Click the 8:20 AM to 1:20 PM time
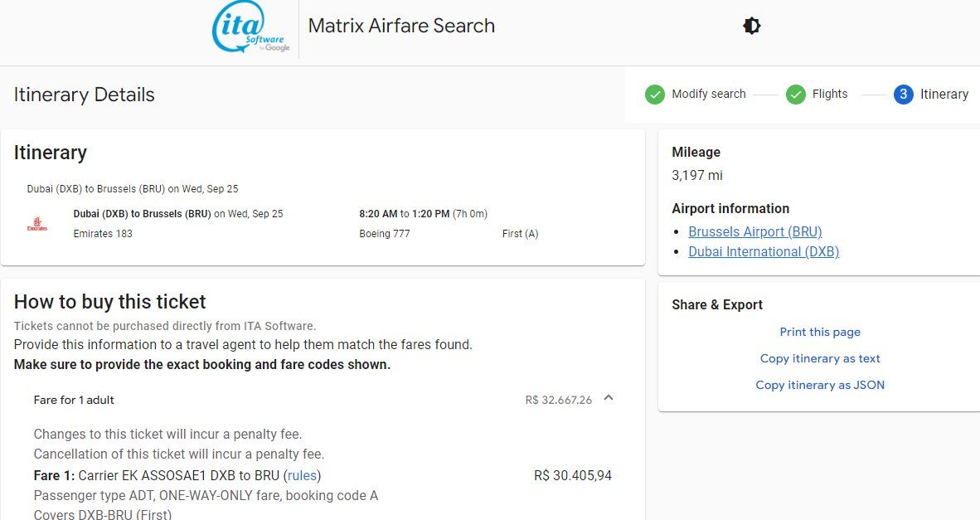980x520 pixels. pyautogui.click(x=405, y=214)
